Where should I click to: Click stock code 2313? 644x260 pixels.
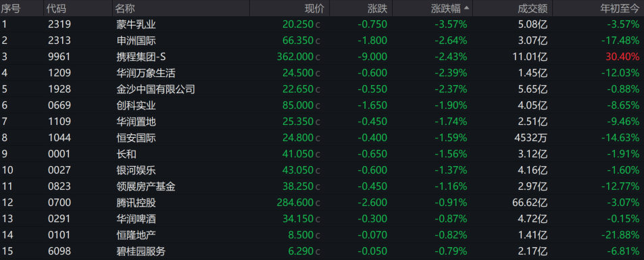pos(59,41)
